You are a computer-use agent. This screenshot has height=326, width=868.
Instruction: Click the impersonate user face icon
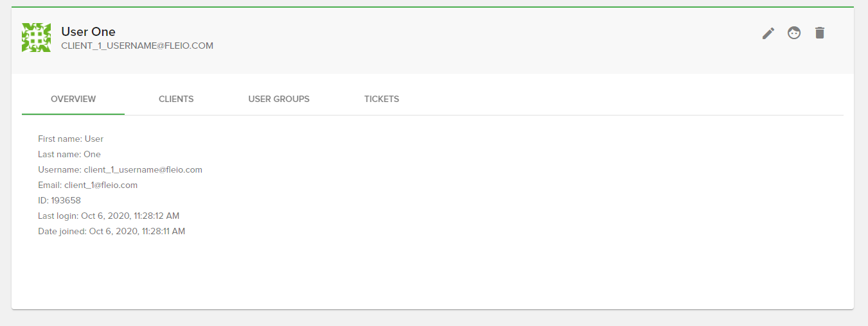click(x=794, y=33)
